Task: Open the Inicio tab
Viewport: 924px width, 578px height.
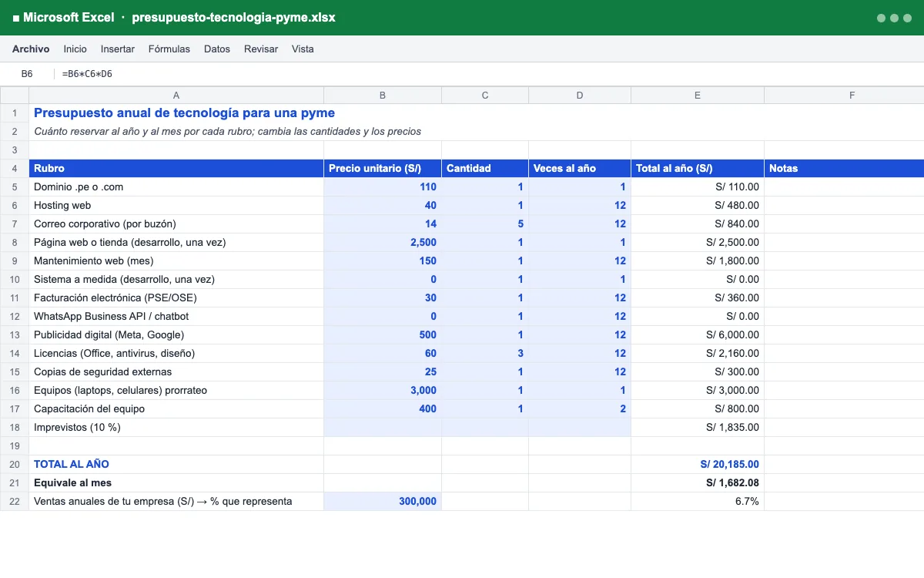Action: pos(75,49)
